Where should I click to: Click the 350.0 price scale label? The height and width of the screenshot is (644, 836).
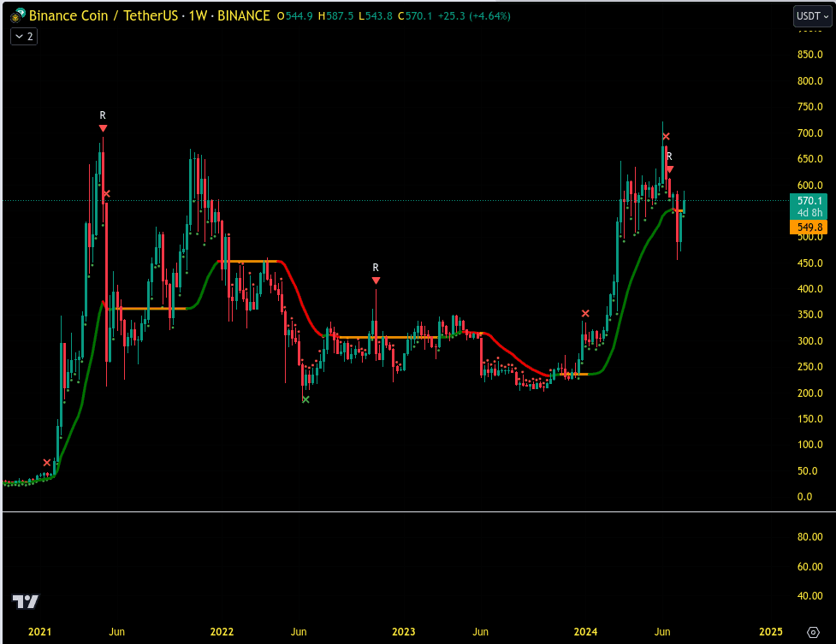(x=809, y=315)
